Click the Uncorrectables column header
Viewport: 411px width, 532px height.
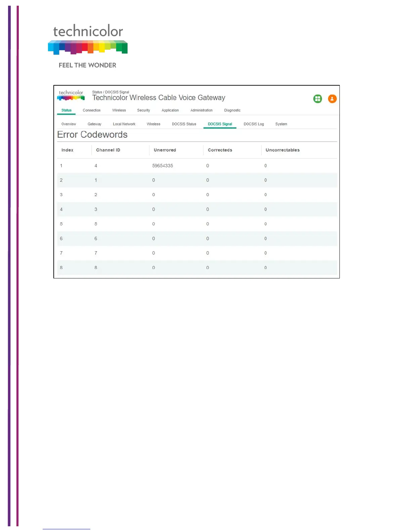pyautogui.click(x=282, y=150)
